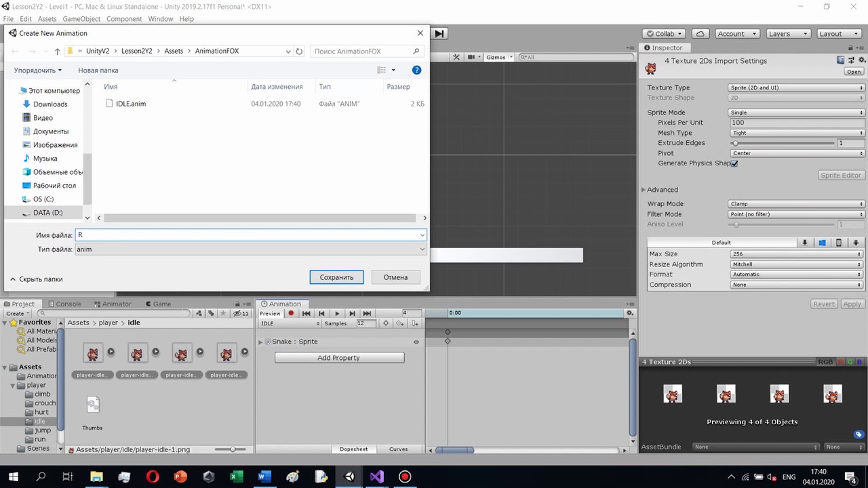Viewport: 868px width, 488px height.
Task: Open Inspector presets icon
Action: (850, 60)
